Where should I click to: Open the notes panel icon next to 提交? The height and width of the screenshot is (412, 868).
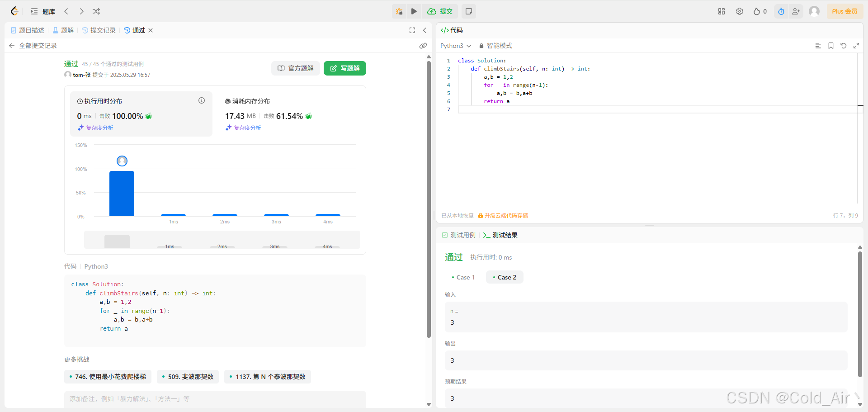pos(468,11)
